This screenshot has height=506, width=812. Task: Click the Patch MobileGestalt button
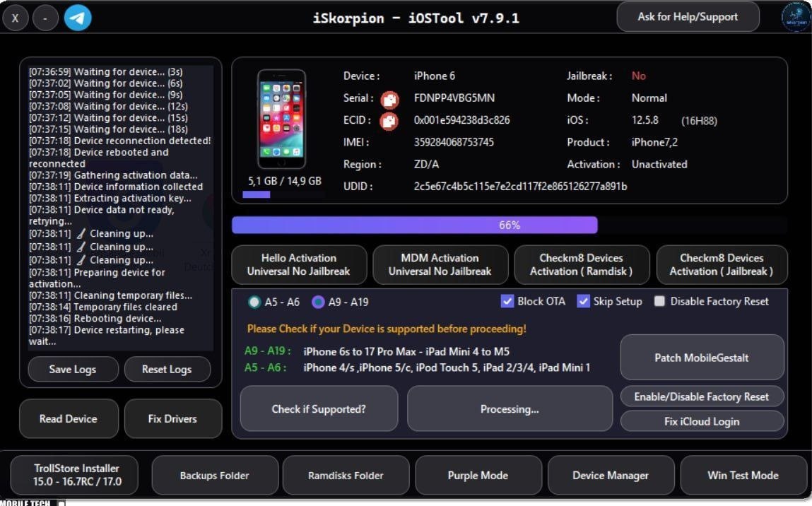pyautogui.click(x=702, y=358)
